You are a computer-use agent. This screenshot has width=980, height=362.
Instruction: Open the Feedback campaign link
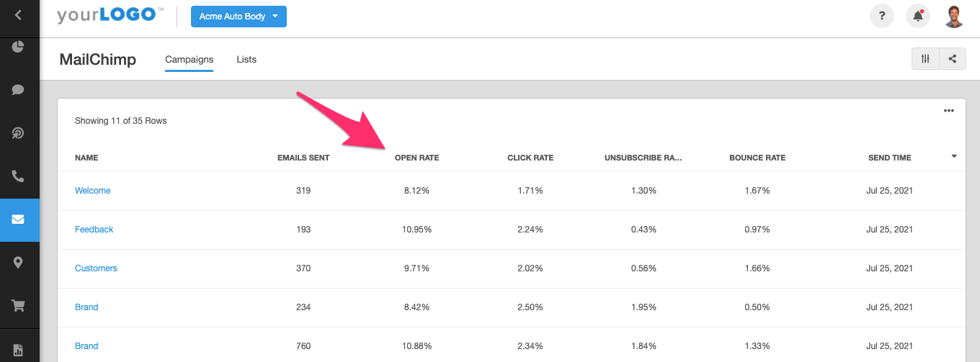[x=94, y=230]
